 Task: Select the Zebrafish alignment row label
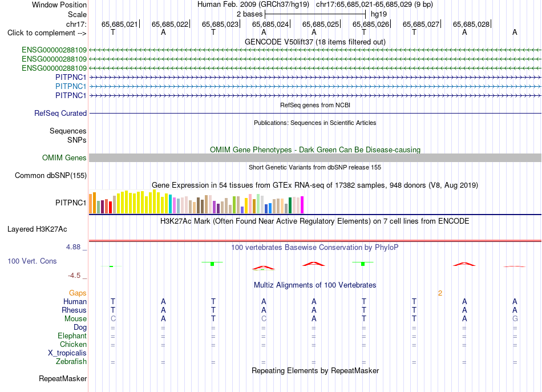(x=71, y=361)
